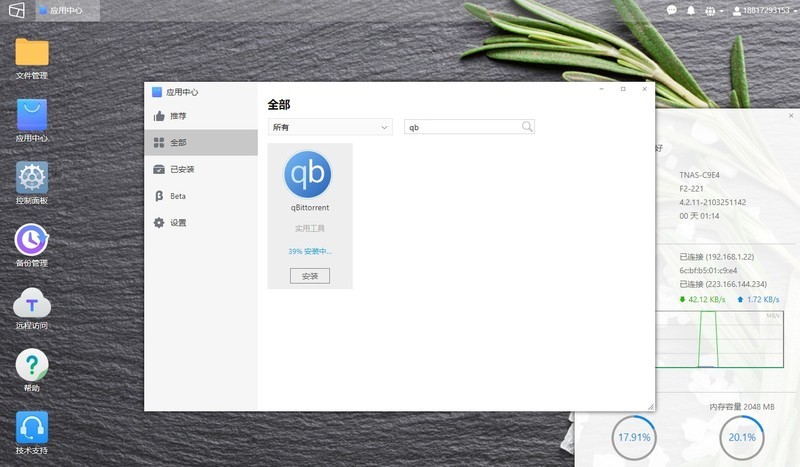Click the 内存容量 2048 MB label

[742, 407]
